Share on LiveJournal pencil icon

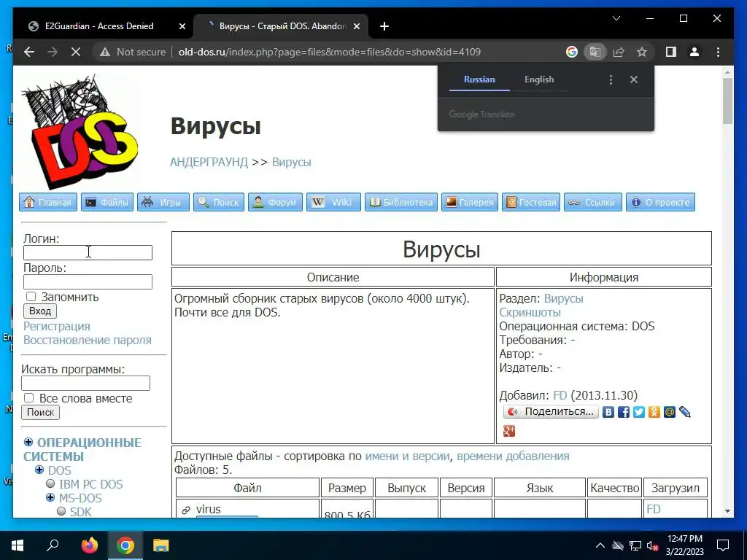tap(684, 412)
